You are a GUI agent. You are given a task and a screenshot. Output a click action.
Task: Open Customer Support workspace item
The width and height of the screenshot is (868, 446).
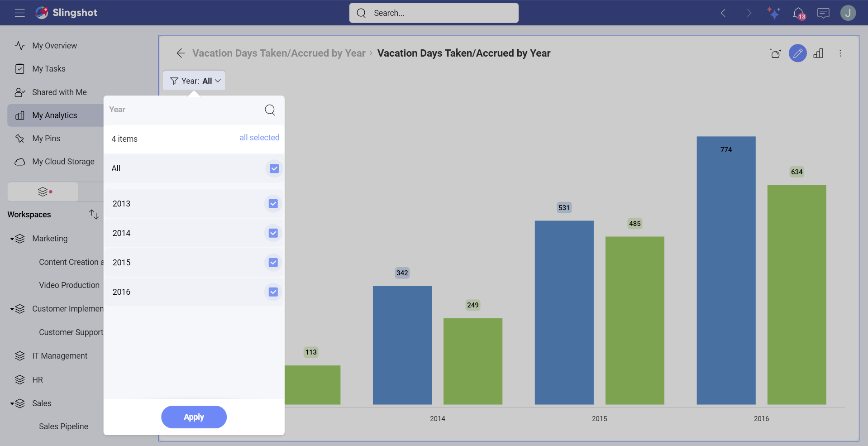71,332
